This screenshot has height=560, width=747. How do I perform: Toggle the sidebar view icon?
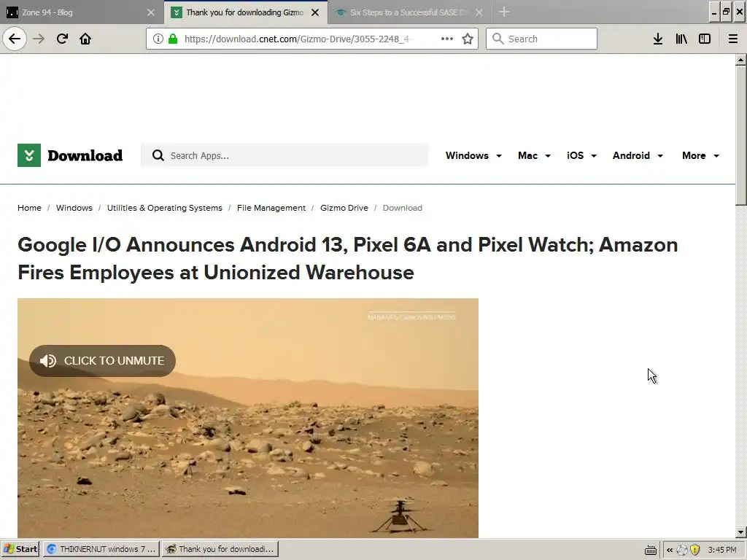[x=705, y=39]
